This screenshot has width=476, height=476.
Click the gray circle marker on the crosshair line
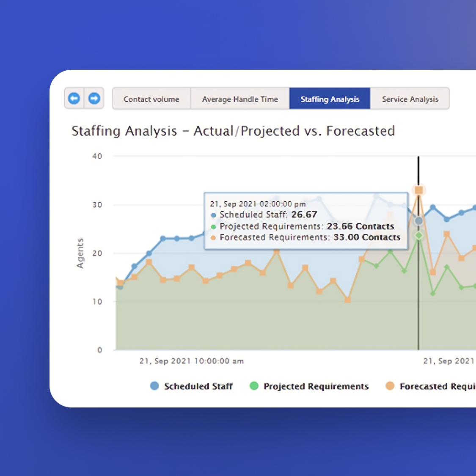(418, 220)
